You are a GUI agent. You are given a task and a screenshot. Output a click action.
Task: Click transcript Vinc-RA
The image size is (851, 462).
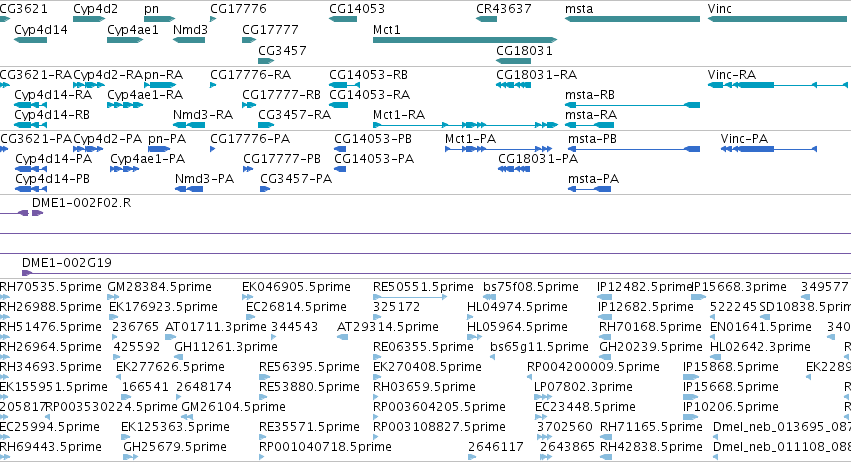777,85
